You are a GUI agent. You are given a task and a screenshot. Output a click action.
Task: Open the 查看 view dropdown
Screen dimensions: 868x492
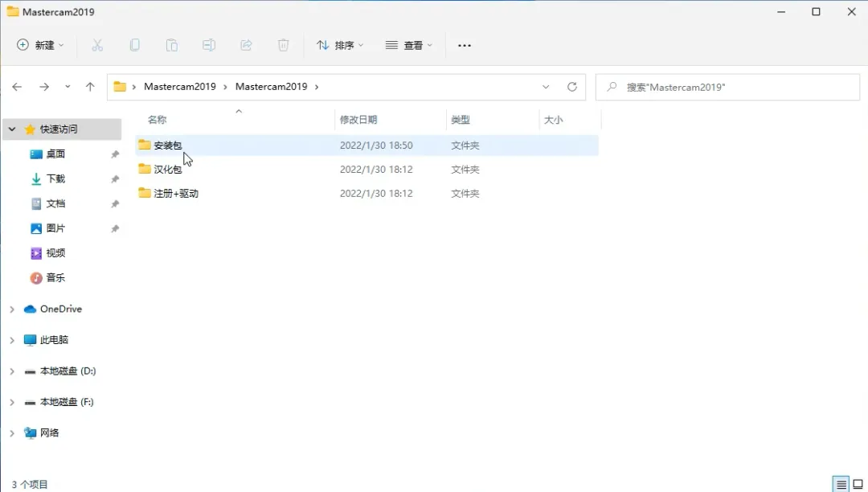coord(408,45)
